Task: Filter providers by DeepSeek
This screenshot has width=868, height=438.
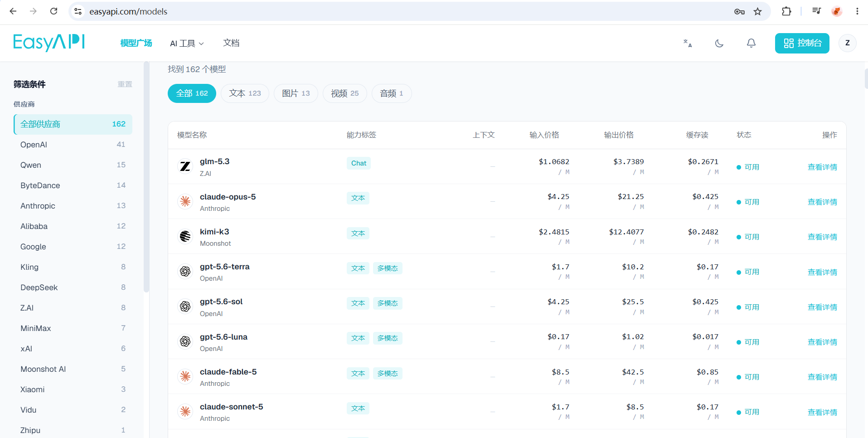Action: 73,287
